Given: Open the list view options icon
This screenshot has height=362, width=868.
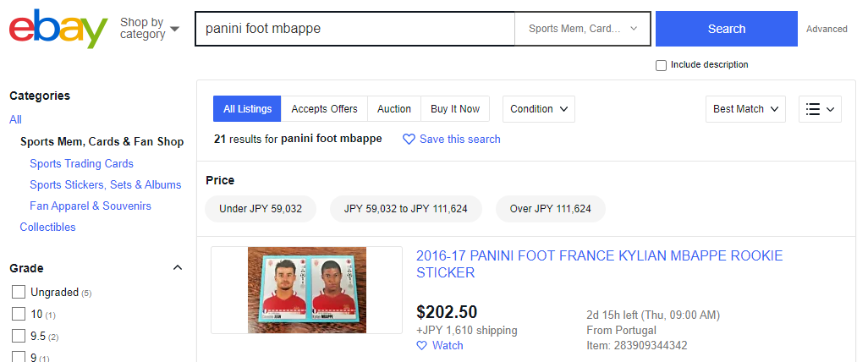Looking at the screenshot, I should pyautogui.click(x=820, y=109).
